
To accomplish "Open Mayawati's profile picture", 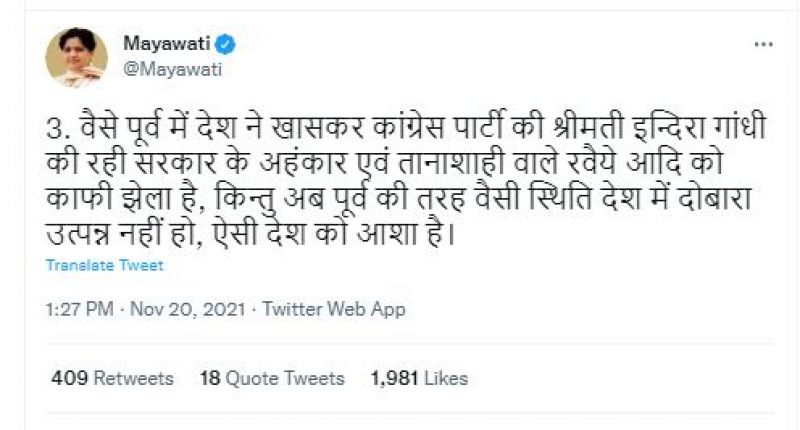I will 76,57.
